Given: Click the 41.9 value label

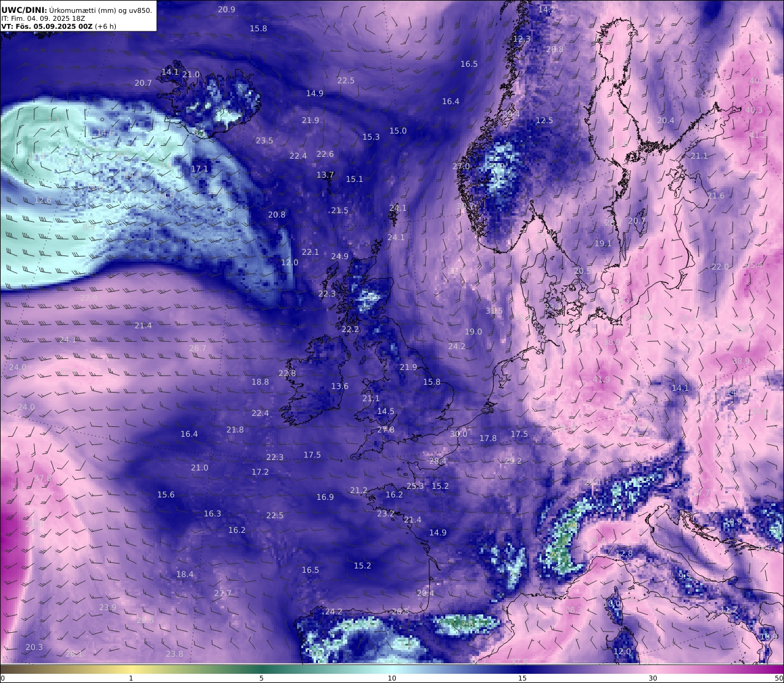Looking at the screenshot, I should coord(601,380).
